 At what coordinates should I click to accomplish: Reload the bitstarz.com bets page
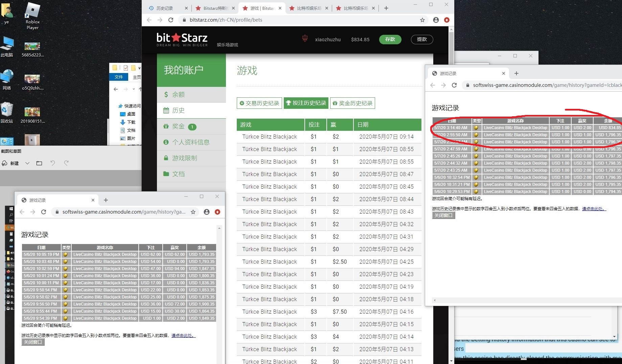tap(171, 20)
